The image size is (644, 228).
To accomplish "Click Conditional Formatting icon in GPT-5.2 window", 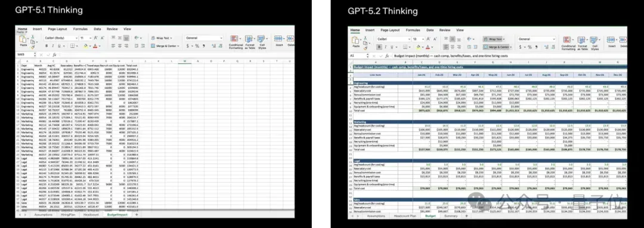I will [567, 39].
